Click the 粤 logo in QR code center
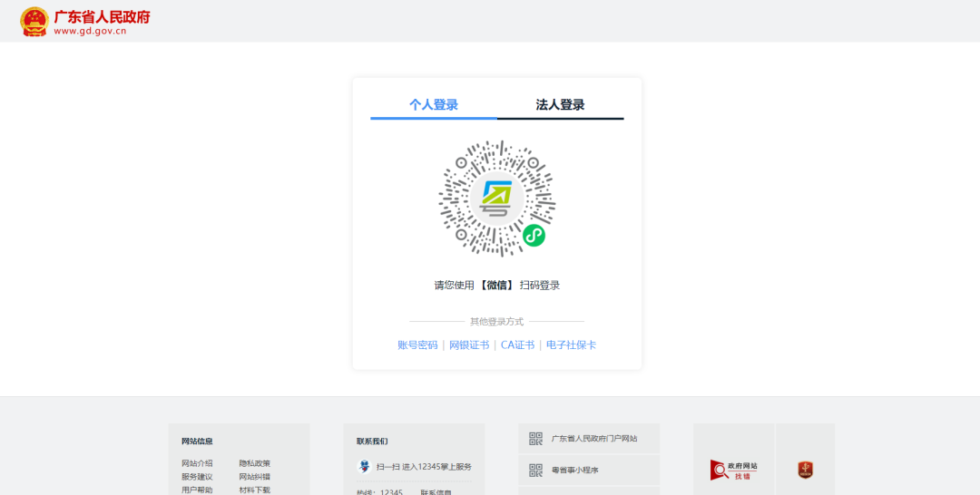 (496, 199)
